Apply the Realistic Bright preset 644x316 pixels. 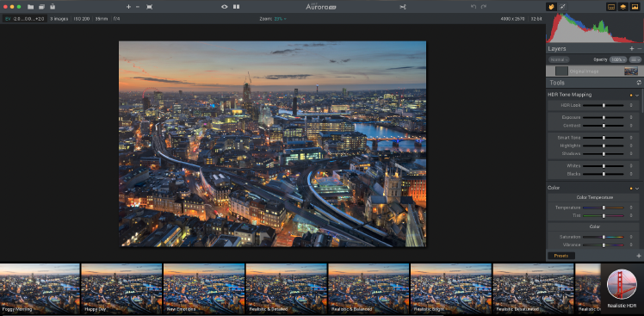[451, 288]
